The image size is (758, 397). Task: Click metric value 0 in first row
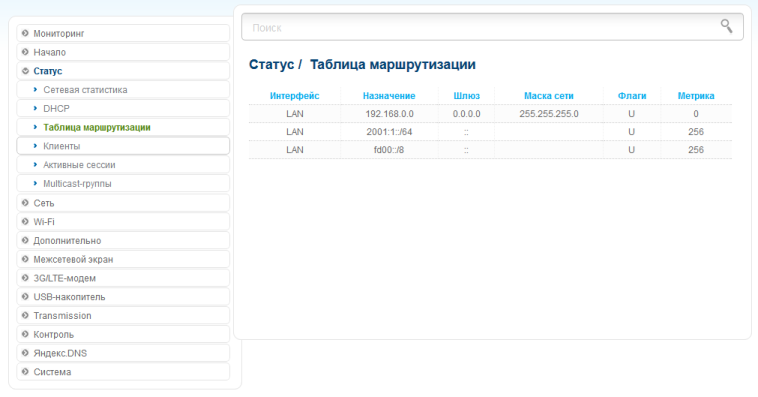[x=696, y=114]
